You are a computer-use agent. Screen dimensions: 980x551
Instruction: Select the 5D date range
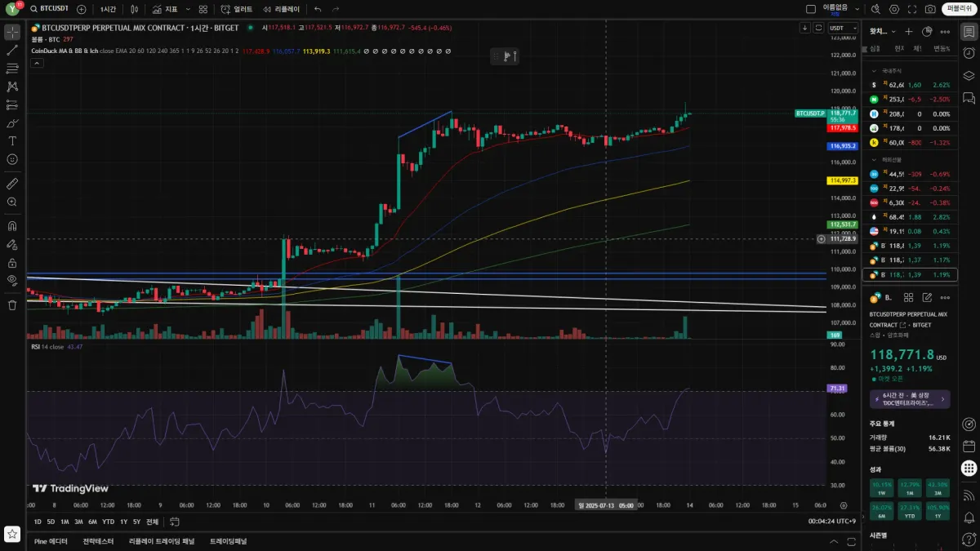(x=51, y=522)
